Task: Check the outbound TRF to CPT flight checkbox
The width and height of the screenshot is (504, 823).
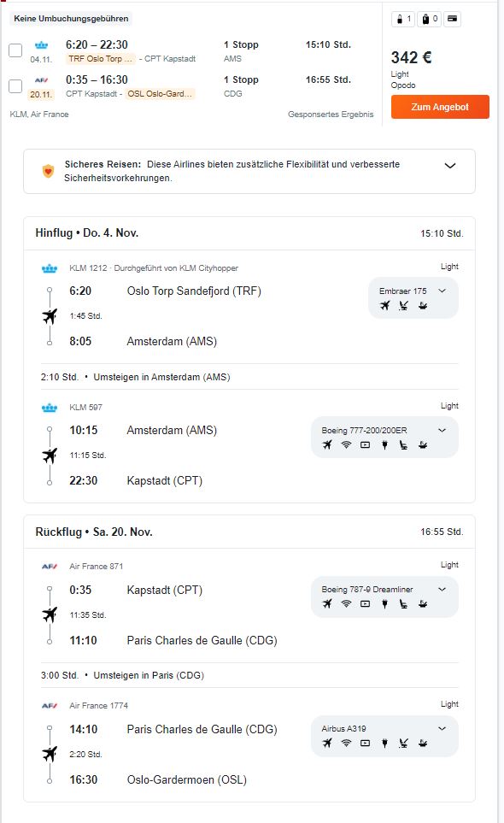Action: coord(15,50)
